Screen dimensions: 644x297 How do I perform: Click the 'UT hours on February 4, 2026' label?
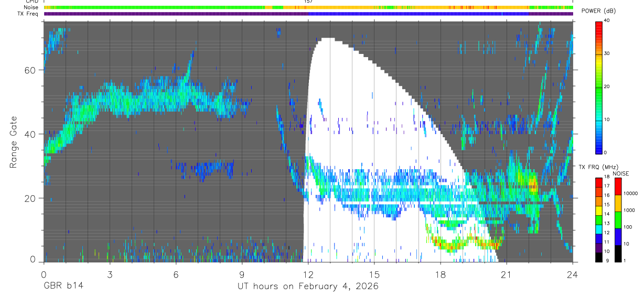tap(308, 286)
